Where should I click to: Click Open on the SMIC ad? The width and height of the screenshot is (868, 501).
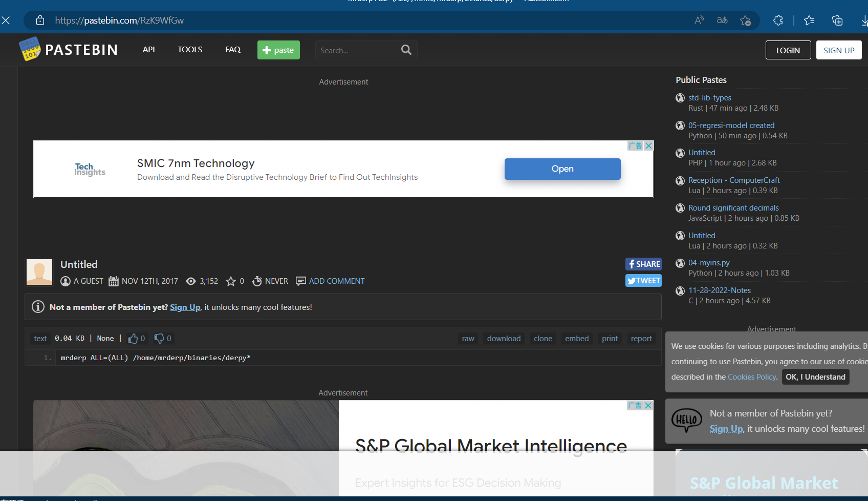(562, 169)
